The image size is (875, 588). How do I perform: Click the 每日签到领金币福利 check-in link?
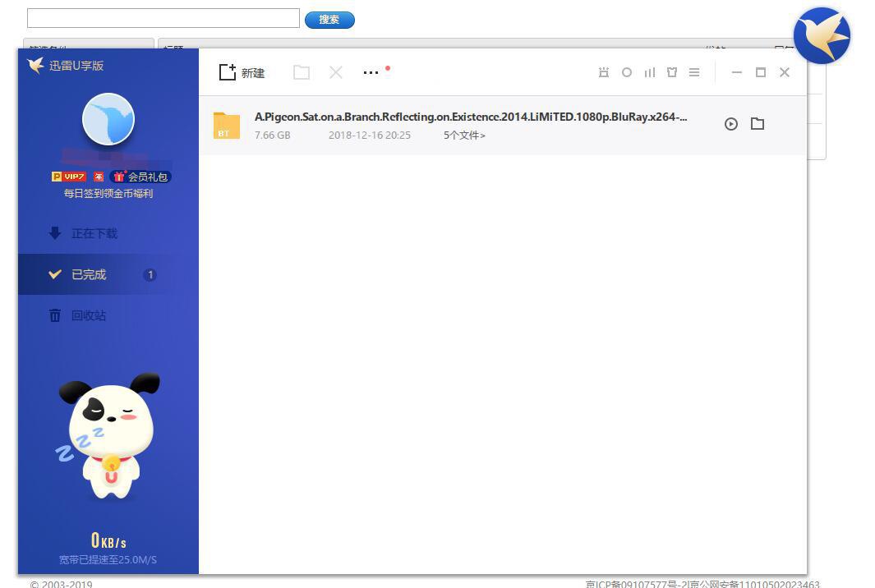108,194
